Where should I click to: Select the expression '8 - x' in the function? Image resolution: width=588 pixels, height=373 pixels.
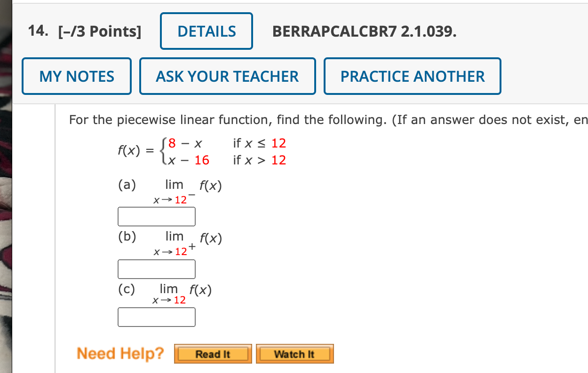click(186, 143)
